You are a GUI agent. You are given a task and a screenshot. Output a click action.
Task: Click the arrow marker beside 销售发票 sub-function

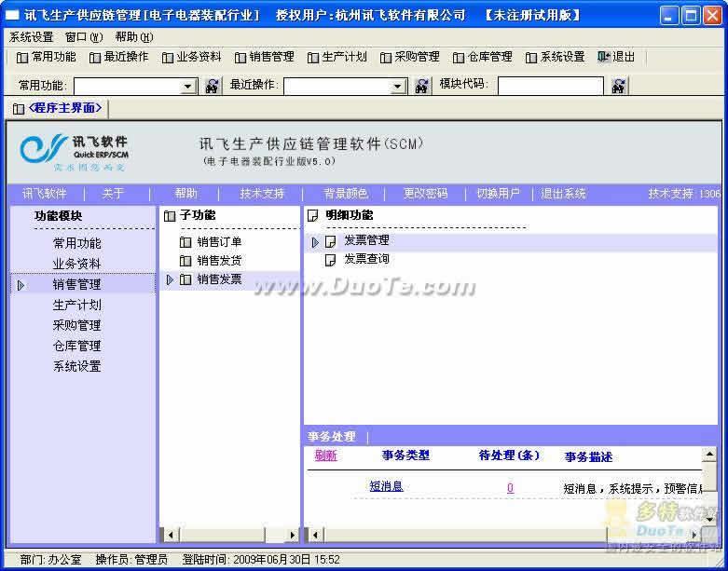[x=170, y=279]
